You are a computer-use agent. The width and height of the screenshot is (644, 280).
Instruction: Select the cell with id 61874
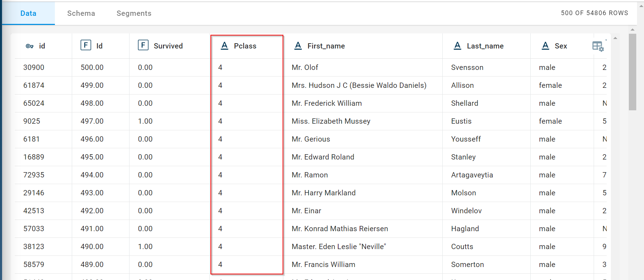(x=34, y=85)
